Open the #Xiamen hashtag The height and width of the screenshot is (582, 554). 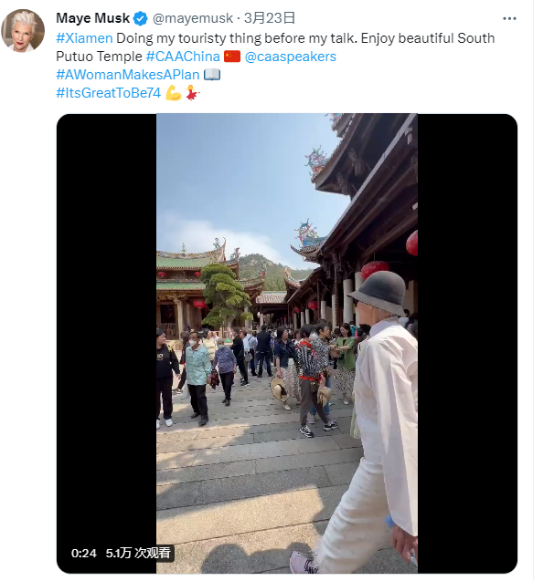[x=84, y=38]
